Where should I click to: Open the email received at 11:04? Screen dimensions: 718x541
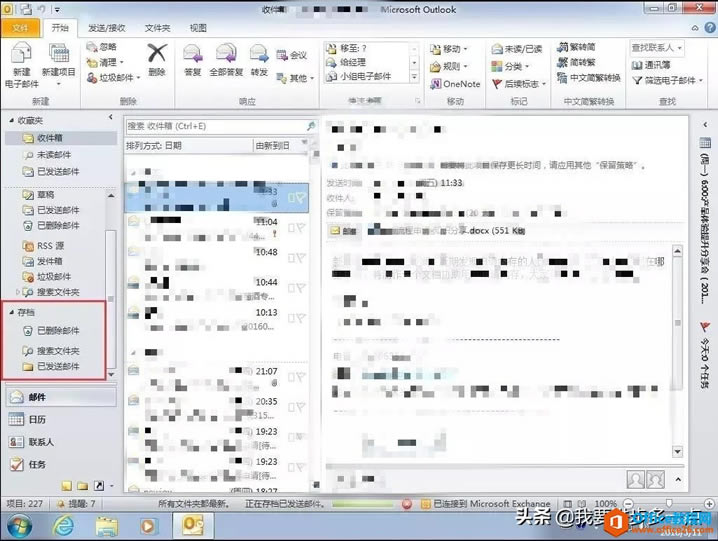217,229
